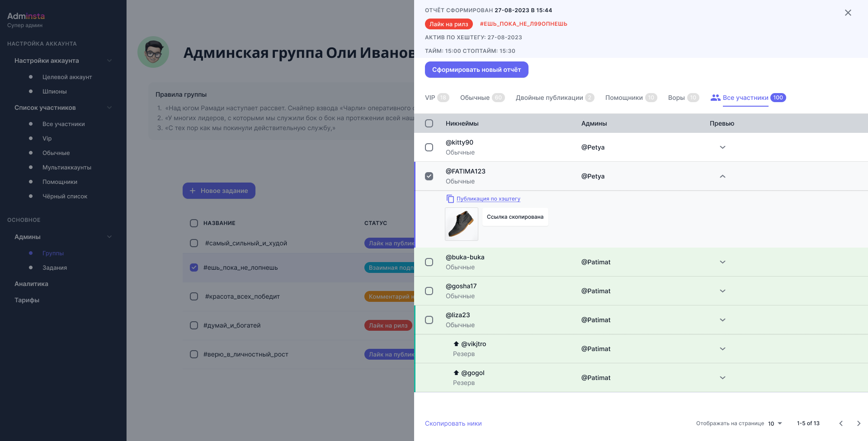Click the previous page arrow

coord(840,423)
